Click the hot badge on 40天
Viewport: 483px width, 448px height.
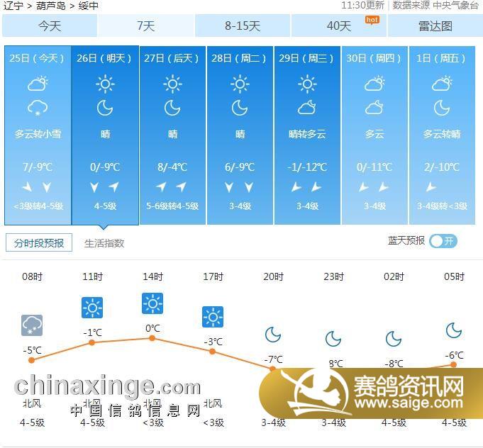click(x=372, y=20)
